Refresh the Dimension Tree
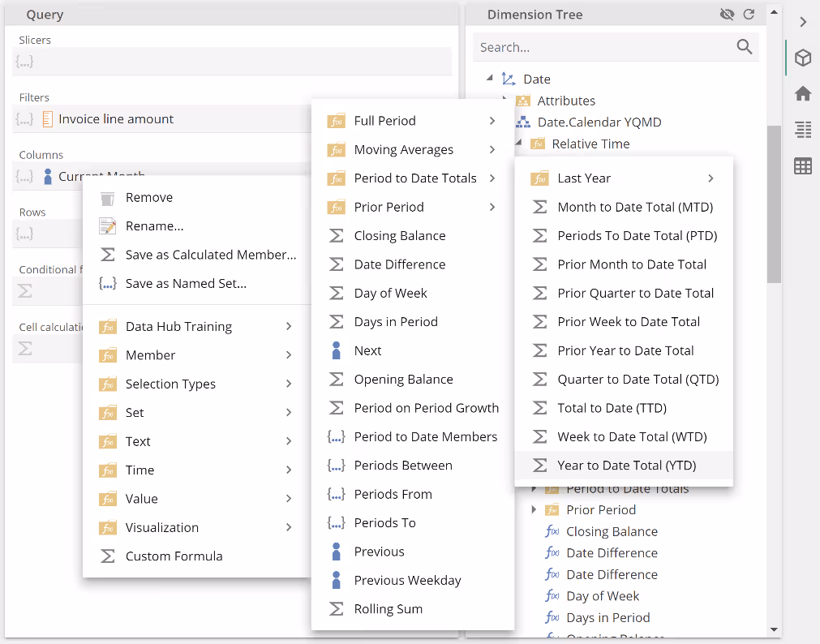This screenshot has width=820, height=644. click(749, 15)
